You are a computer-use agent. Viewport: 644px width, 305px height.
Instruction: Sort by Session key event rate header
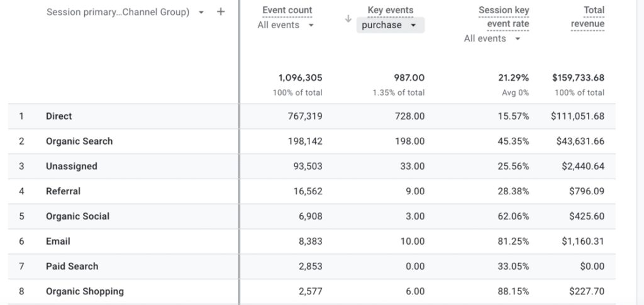coord(504,17)
